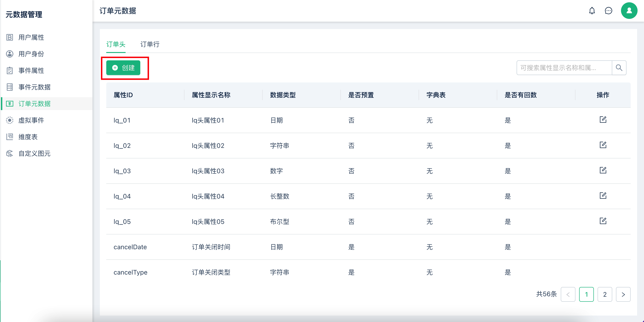Switch to the 订单头 tab
This screenshot has height=322, width=644.
click(x=116, y=44)
